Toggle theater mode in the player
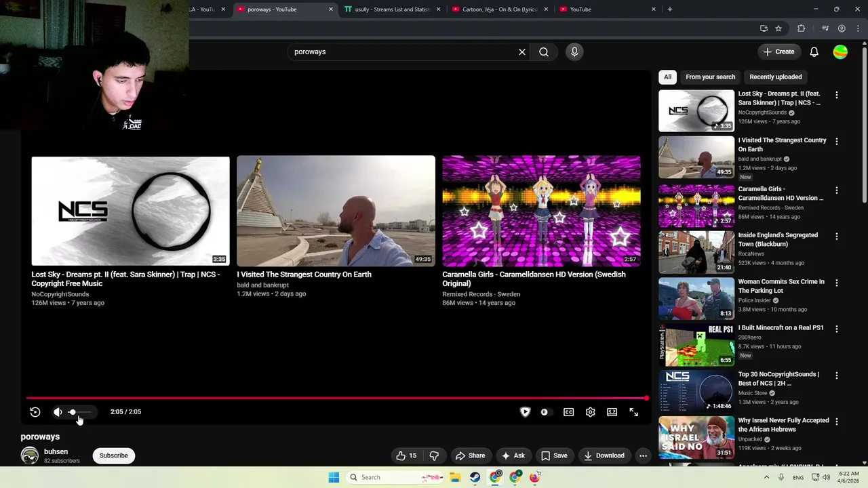This screenshot has width=868, height=488. click(x=612, y=412)
